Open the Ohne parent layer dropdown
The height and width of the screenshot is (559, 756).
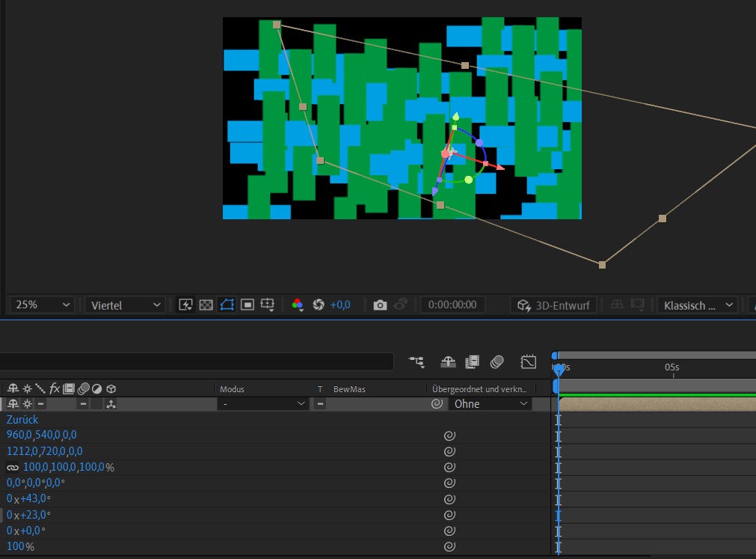(x=490, y=403)
